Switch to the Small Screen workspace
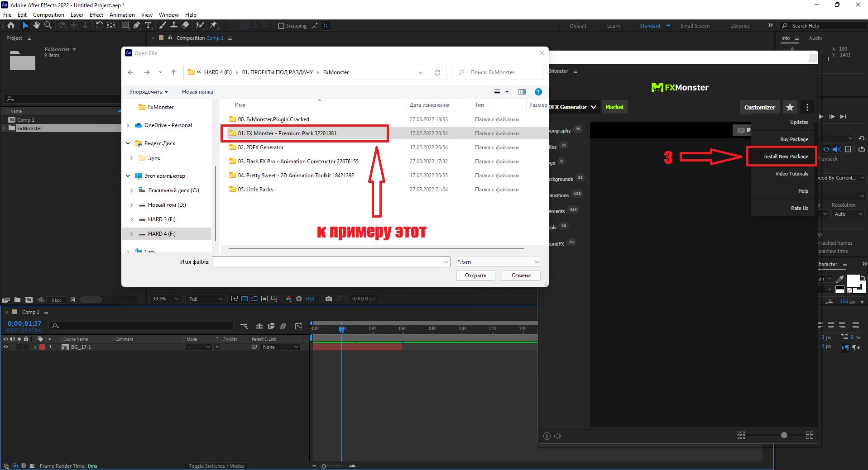 (x=695, y=26)
